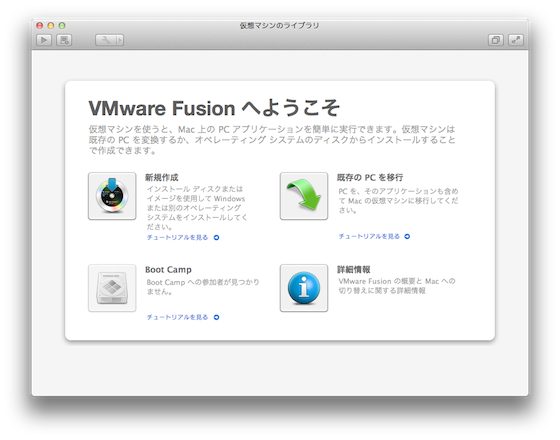Click the yellow minimize window button
This screenshot has width=560, height=440.
coord(51,25)
